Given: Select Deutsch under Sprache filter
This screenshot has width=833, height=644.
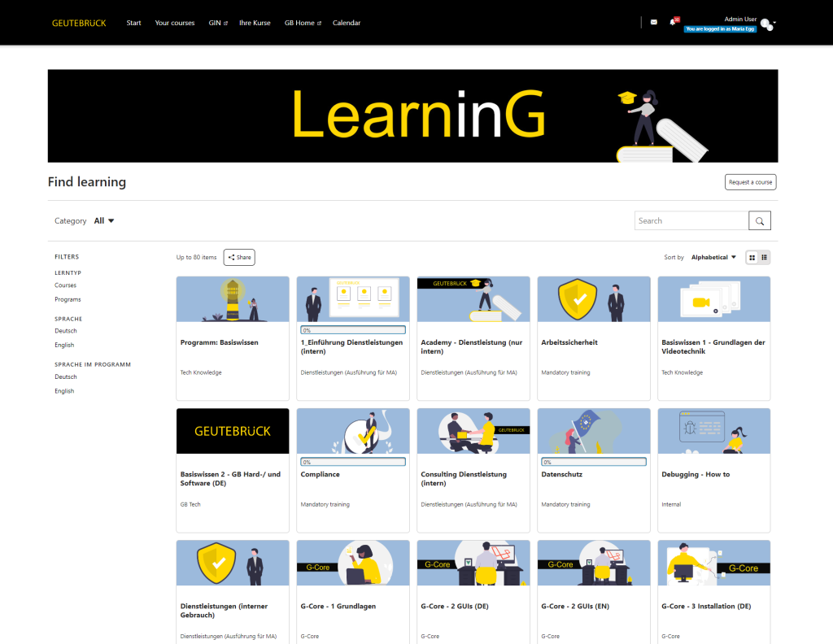Looking at the screenshot, I should point(66,331).
